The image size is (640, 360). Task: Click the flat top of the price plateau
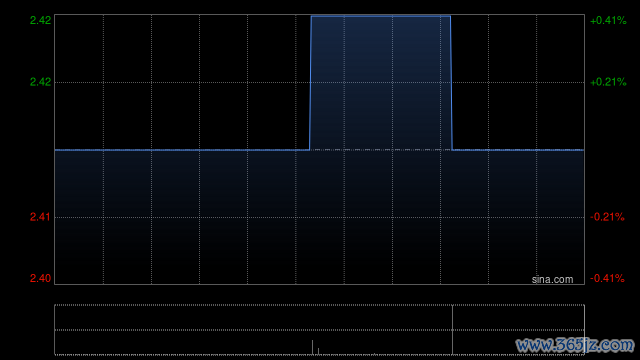click(381, 16)
